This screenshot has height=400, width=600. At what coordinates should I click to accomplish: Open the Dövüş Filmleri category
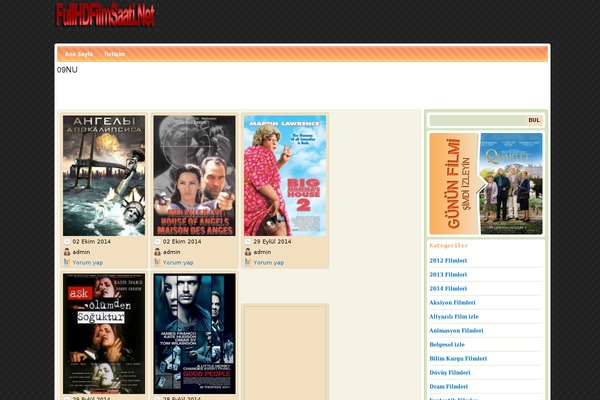[450, 372]
